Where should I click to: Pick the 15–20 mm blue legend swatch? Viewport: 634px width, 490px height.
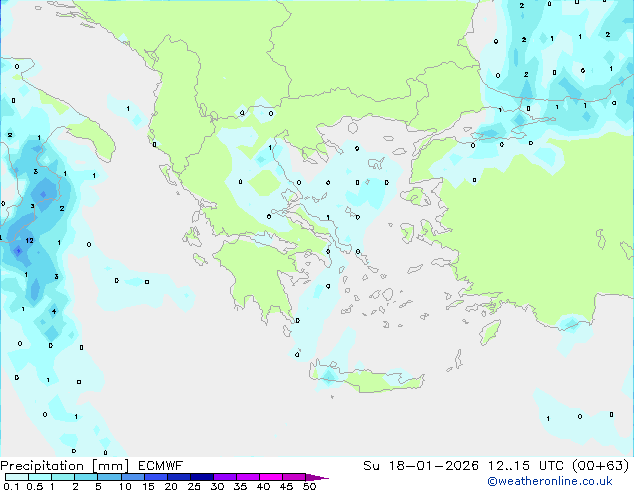(x=156, y=477)
